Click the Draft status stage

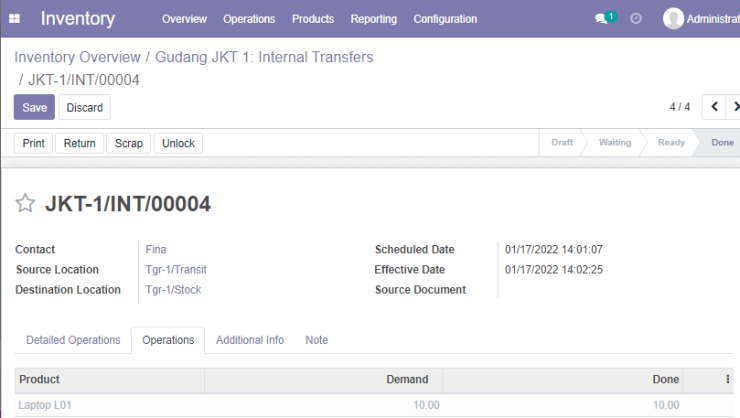pyautogui.click(x=562, y=142)
